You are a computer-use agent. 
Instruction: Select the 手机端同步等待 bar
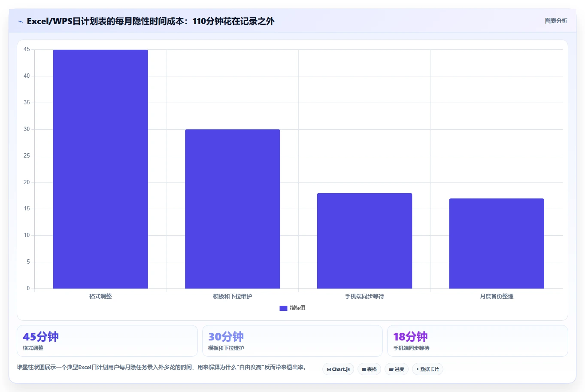(364, 241)
